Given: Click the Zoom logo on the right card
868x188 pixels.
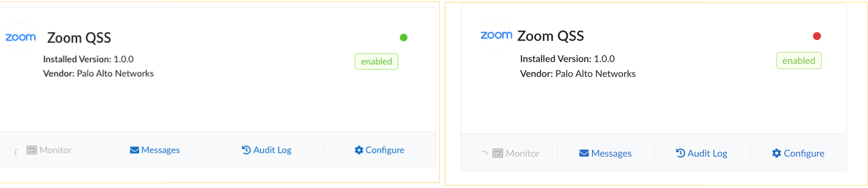Looking at the screenshot, I should [496, 36].
